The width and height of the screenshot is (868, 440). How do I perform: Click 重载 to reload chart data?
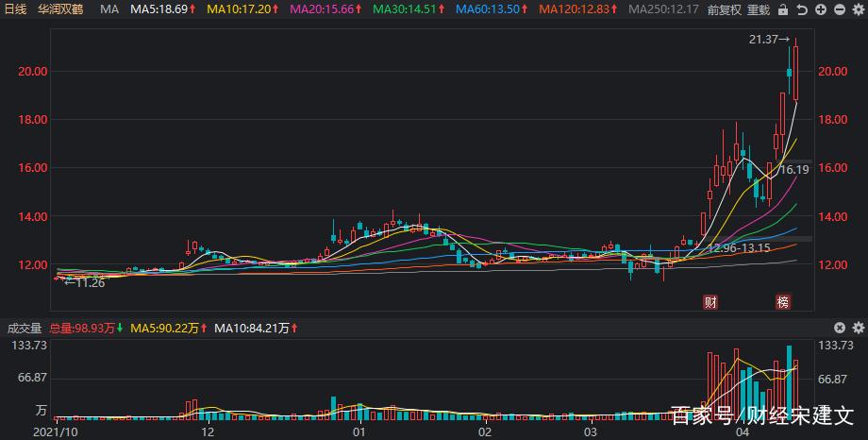(759, 9)
